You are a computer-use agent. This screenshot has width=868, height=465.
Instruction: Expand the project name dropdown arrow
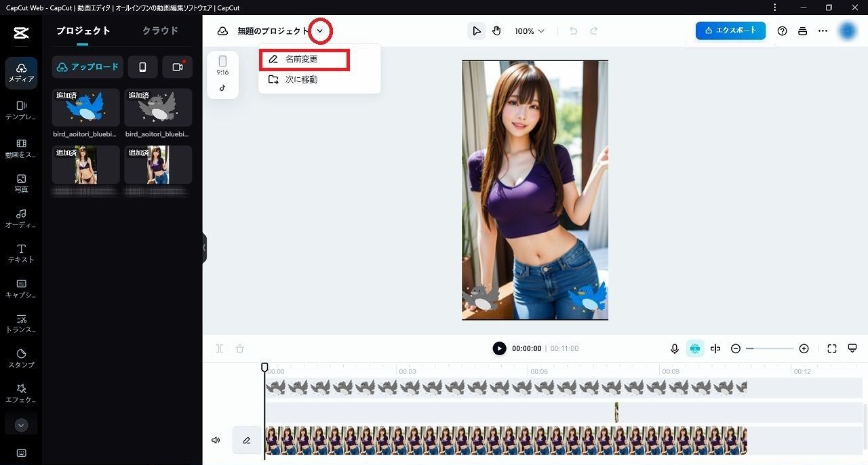[320, 31]
